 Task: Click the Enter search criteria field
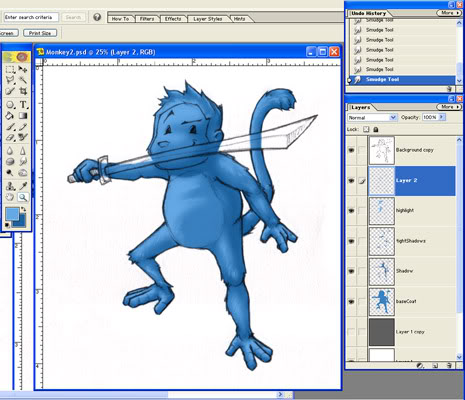pos(31,17)
